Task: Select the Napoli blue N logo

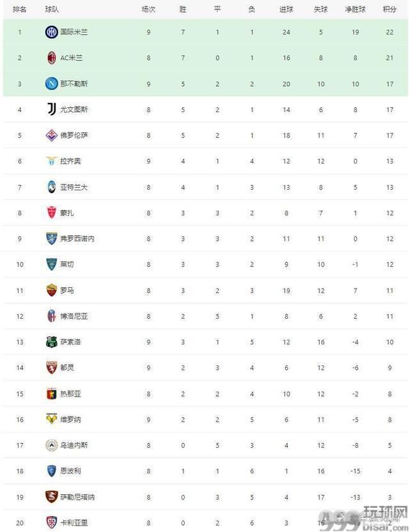Action: tap(52, 84)
